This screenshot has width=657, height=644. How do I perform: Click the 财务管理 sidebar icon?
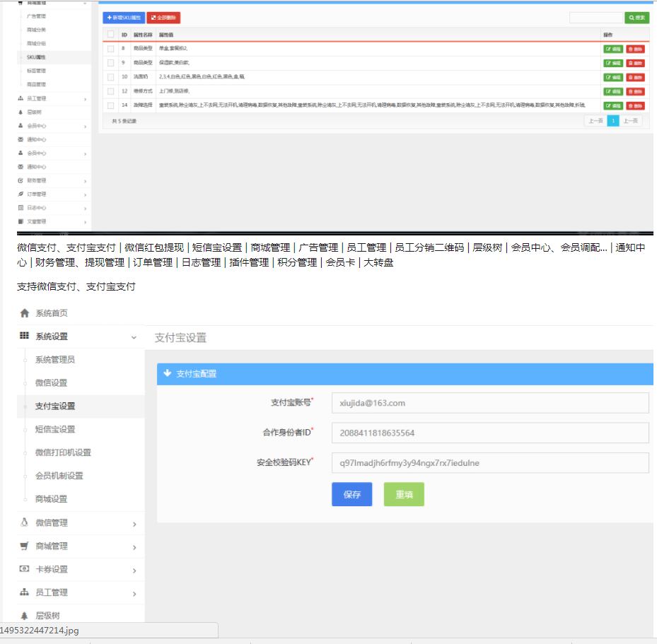[x=21, y=180]
